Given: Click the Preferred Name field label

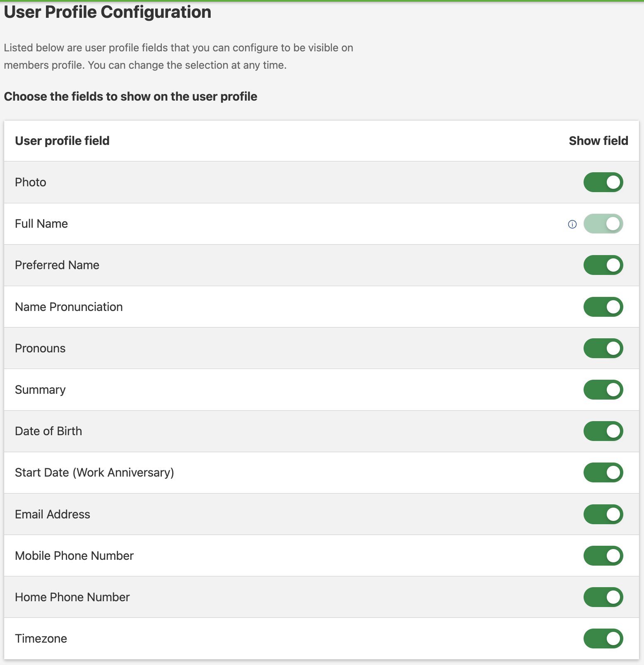Looking at the screenshot, I should tap(57, 265).
